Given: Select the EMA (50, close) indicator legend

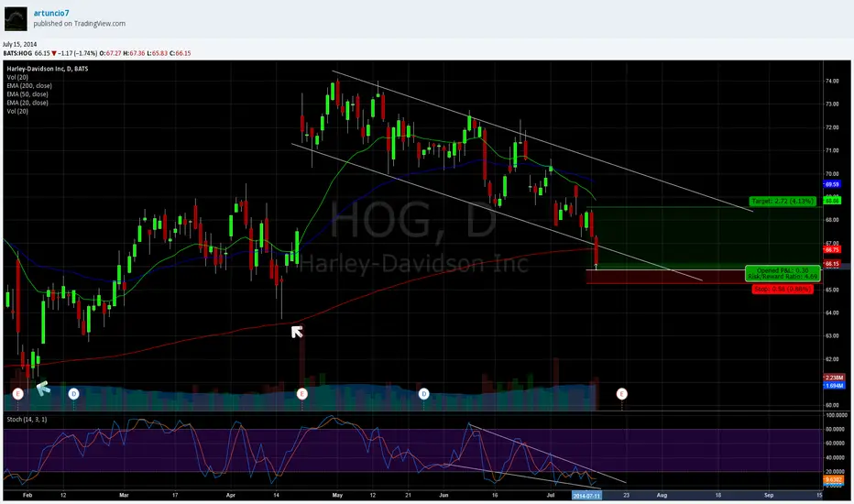Looking at the screenshot, I should click(27, 94).
